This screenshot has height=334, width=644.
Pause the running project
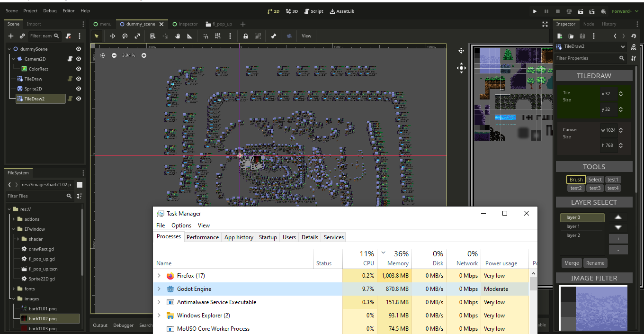tap(546, 11)
